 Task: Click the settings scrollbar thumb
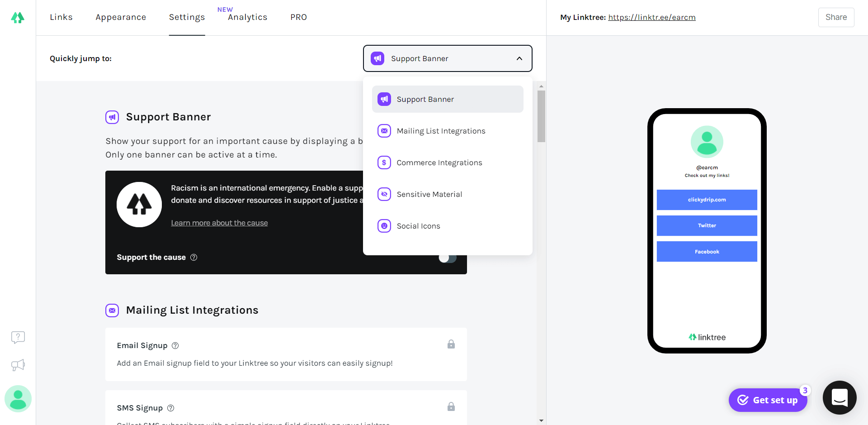541,116
